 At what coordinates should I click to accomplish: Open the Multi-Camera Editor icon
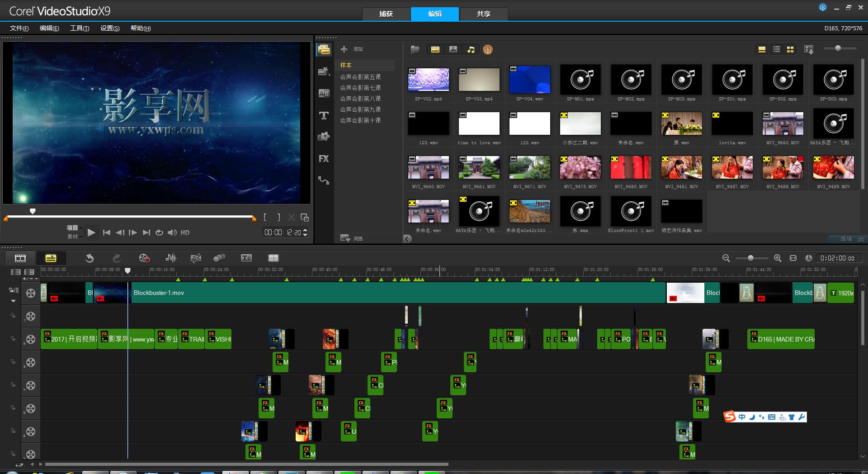[274, 258]
